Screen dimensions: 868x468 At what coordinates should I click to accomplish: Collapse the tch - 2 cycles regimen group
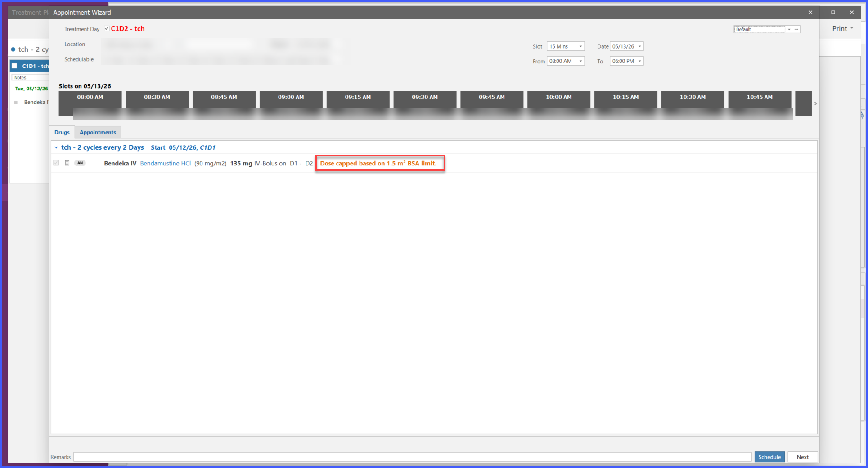coord(56,147)
